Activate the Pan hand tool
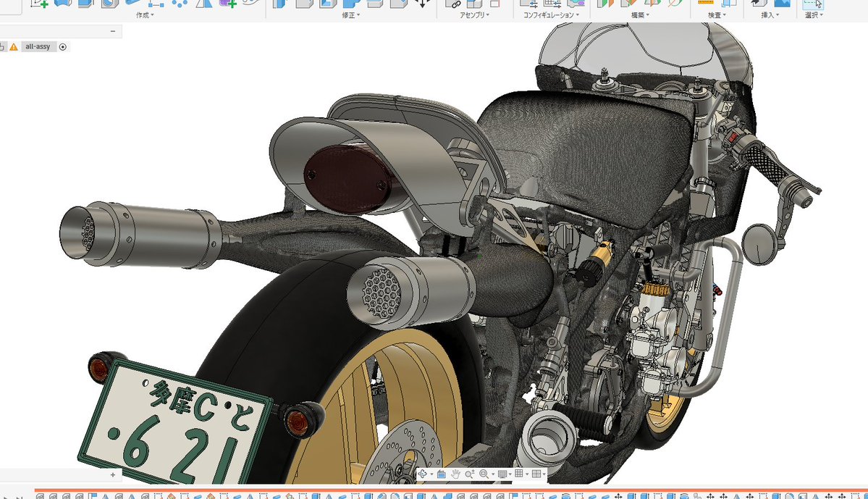 (x=455, y=474)
